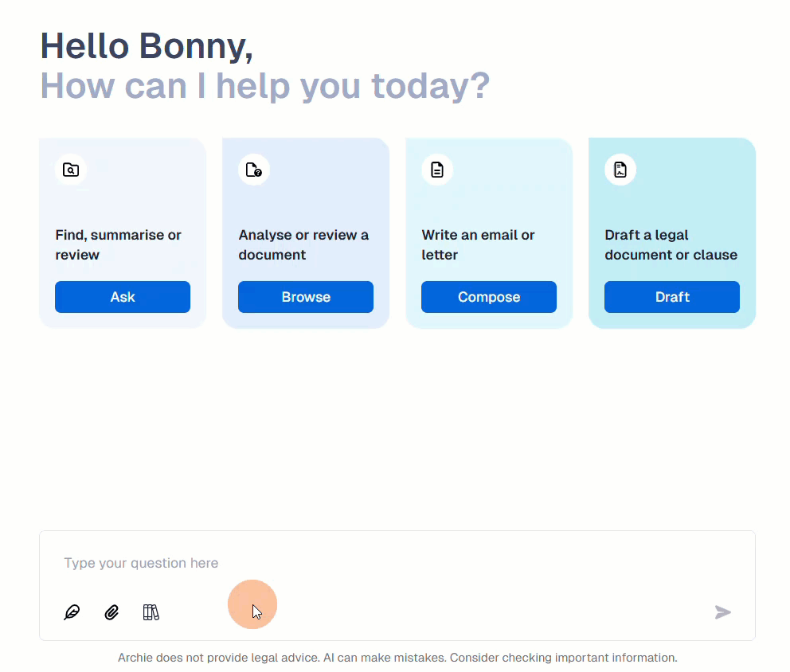Select the 'Draft a legal document or clause' title
The height and width of the screenshot is (672, 790).
(x=671, y=244)
